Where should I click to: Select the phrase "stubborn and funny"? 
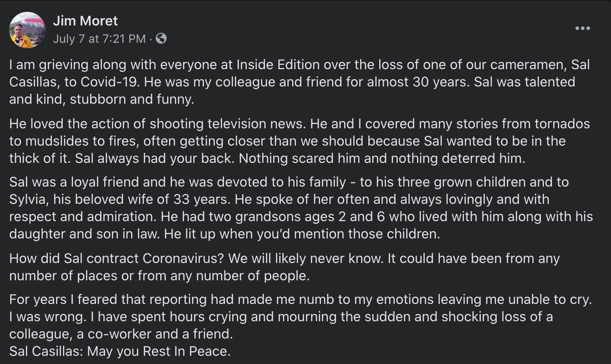132,99
